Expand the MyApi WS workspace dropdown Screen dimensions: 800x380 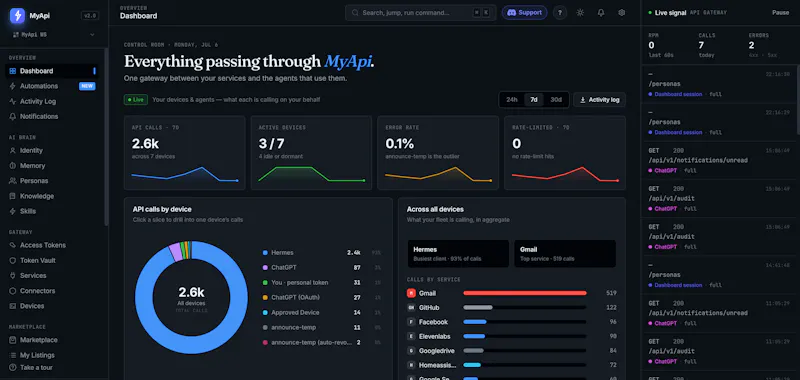tap(53, 35)
